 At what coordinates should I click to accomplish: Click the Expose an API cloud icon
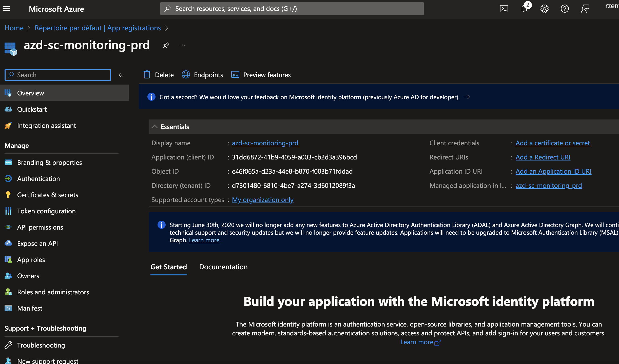pyautogui.click(x=8, y=243)
